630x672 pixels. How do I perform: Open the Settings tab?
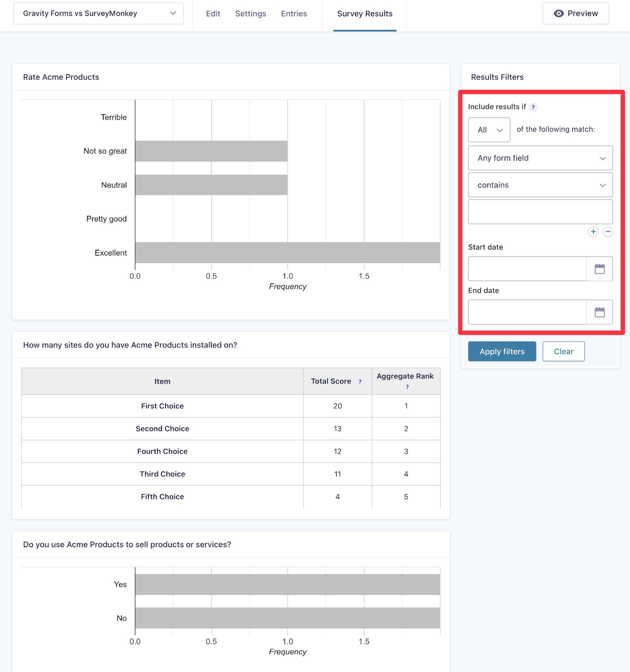click(250, 13)
